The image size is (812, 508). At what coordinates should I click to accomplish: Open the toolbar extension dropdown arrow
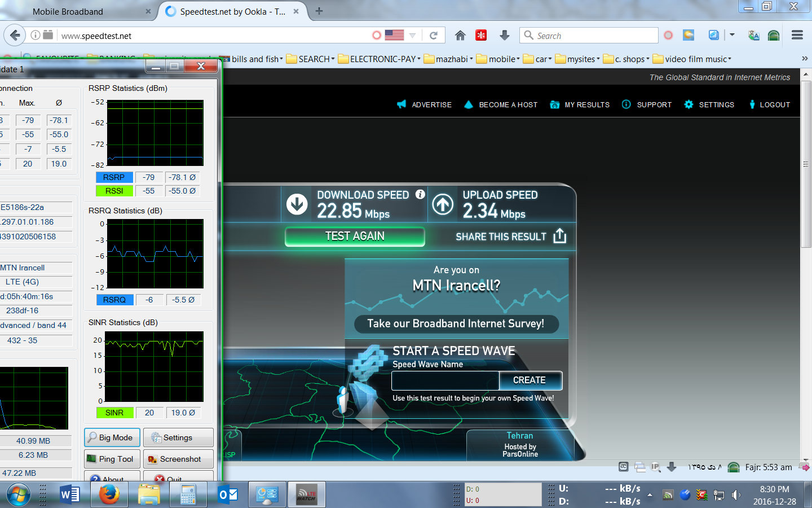pos(732,35)
